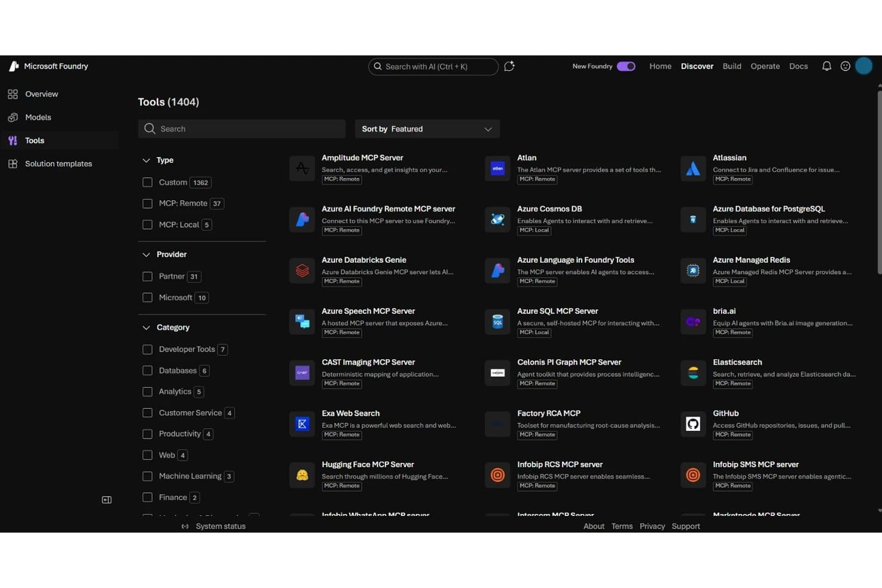Image resolution: width=882 pixels, height=588 pixels.
Task: Click the Infobip SMS MCP server icon
Action: pos(693,475)
